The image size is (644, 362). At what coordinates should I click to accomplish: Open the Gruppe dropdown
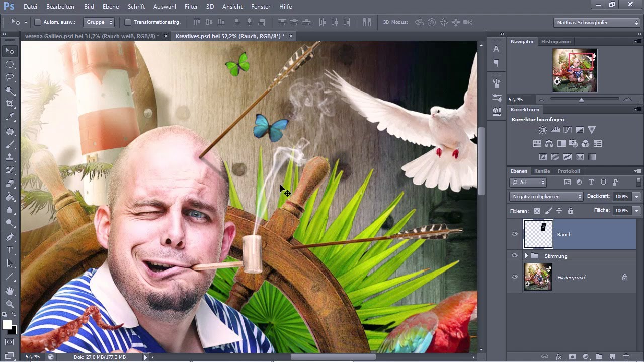(x=99, y=22)
